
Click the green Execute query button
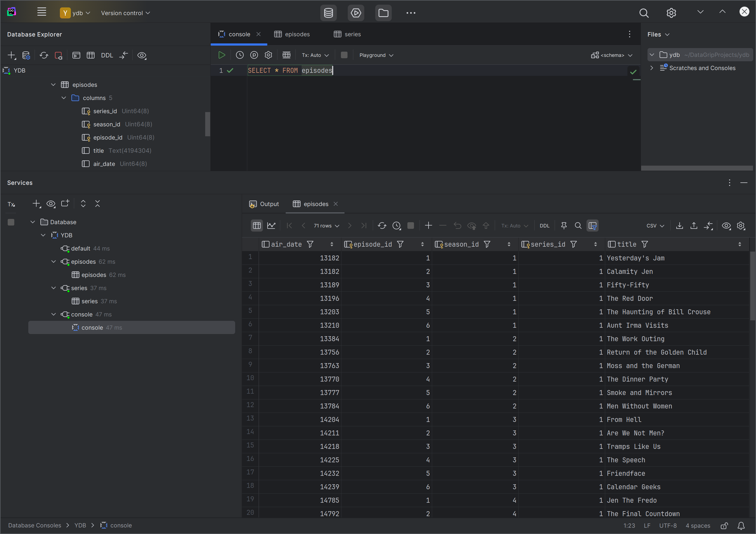(x=222, y=55)
